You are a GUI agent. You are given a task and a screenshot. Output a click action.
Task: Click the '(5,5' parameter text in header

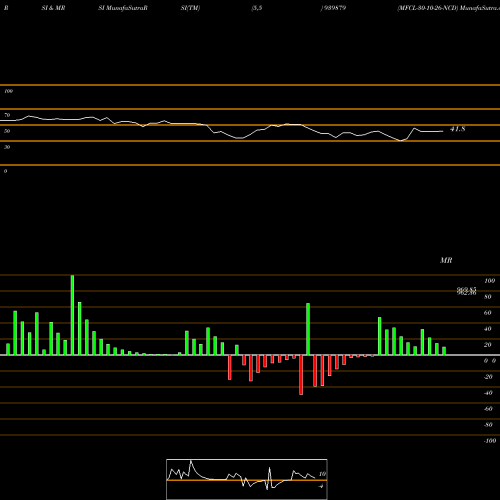pyautogui.click(x=257, y=8)
